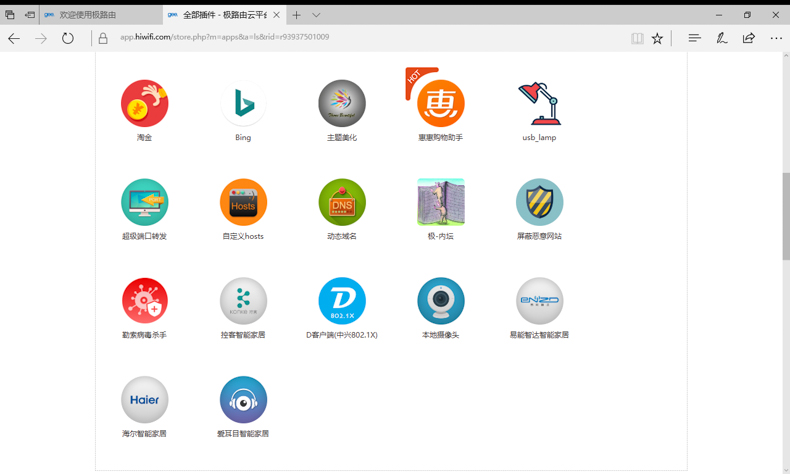
Task: Open the usb_lamp plugin
Action: [539, 104]
